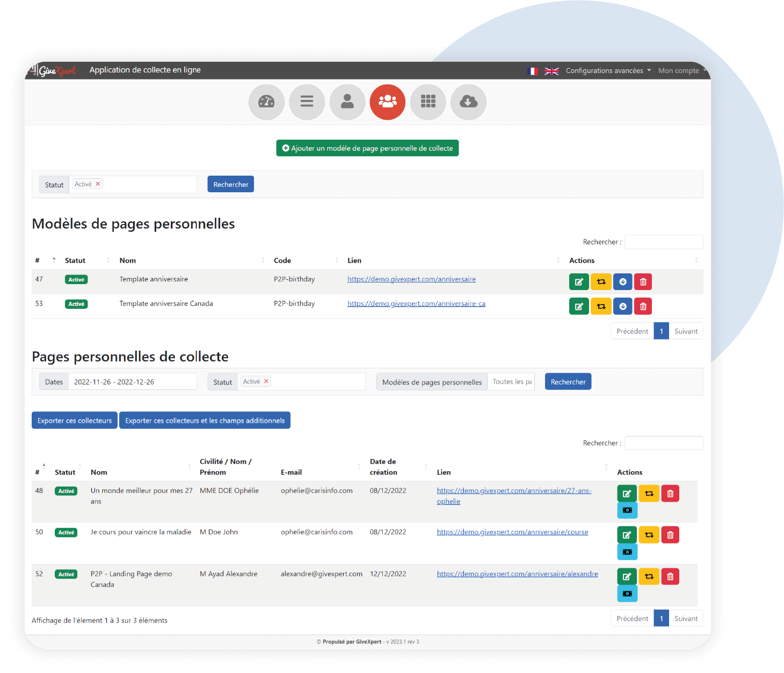Edit the Template anniversaire model

tap(579, 281)
